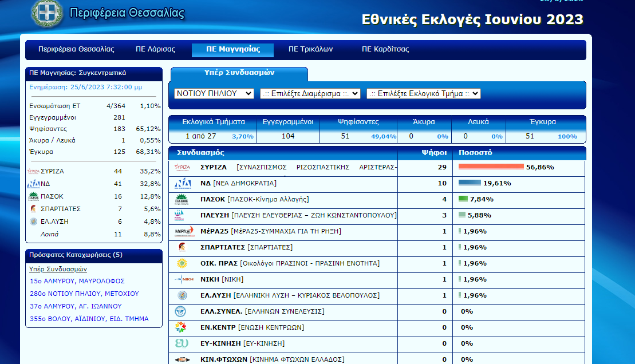The height and width of the screenshot is (364, 635).
Task: Select the ΠΕ Τρικάλων tab
Action: (310, 49)
